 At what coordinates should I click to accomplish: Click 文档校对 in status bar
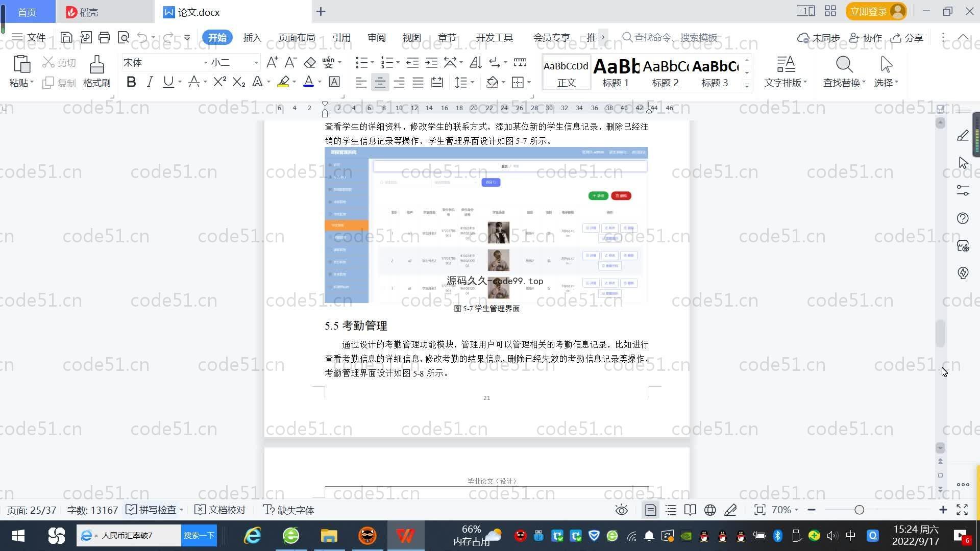(x=220, y=510)
